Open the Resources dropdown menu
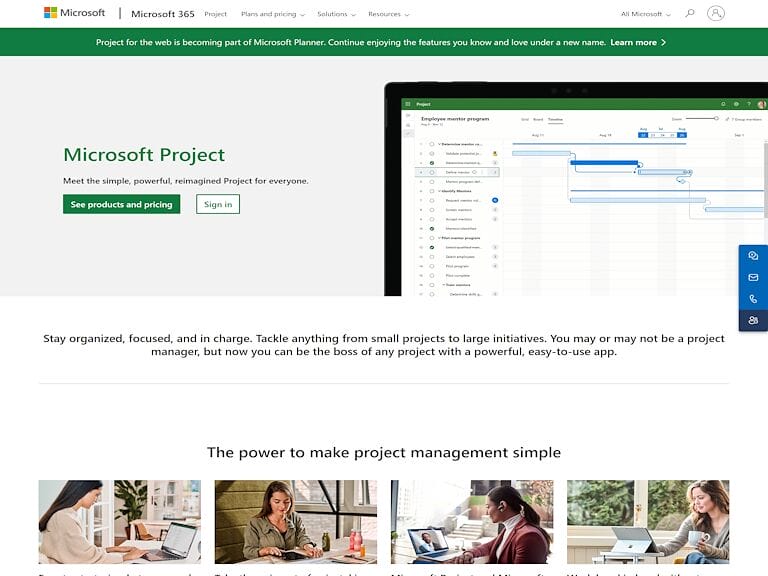Image resolution: width=768 pixels, height=576 pixels. point(389,14)
